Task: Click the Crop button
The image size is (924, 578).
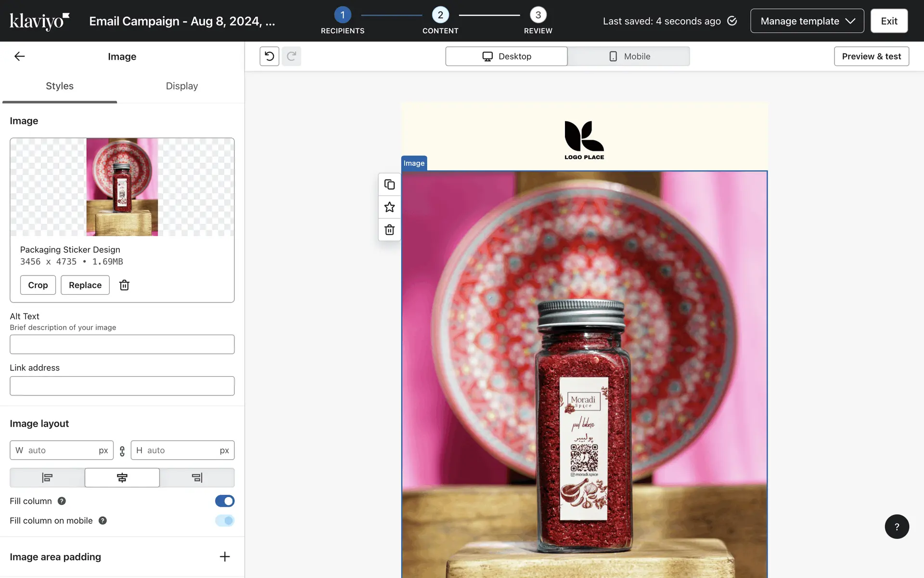Action: [38, 285]
